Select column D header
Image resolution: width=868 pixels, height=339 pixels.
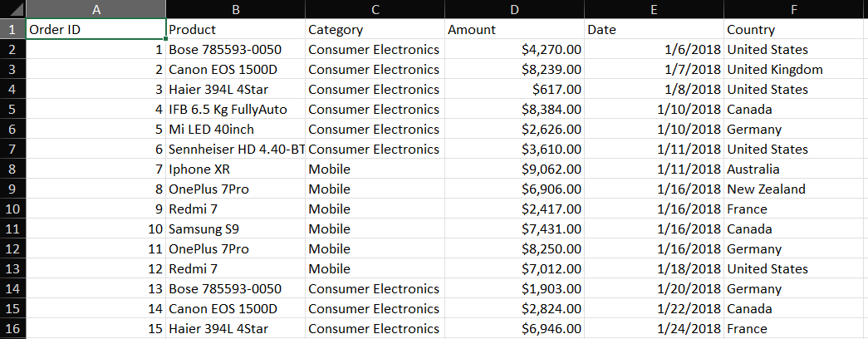pos(514,9)
